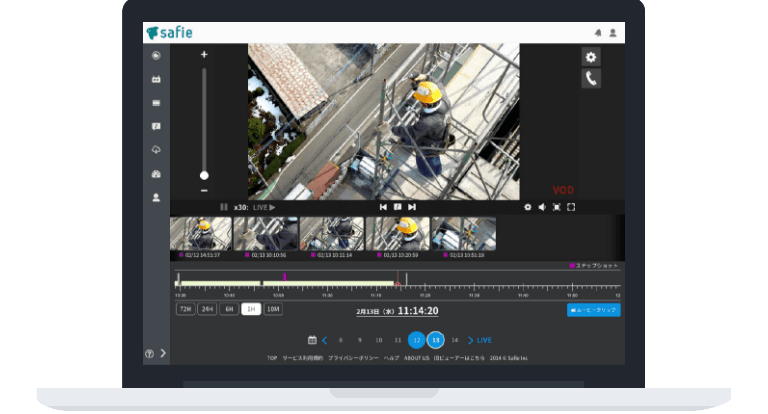Set the timeline range to 24H
768x414 pixels.
click(207, 309)
